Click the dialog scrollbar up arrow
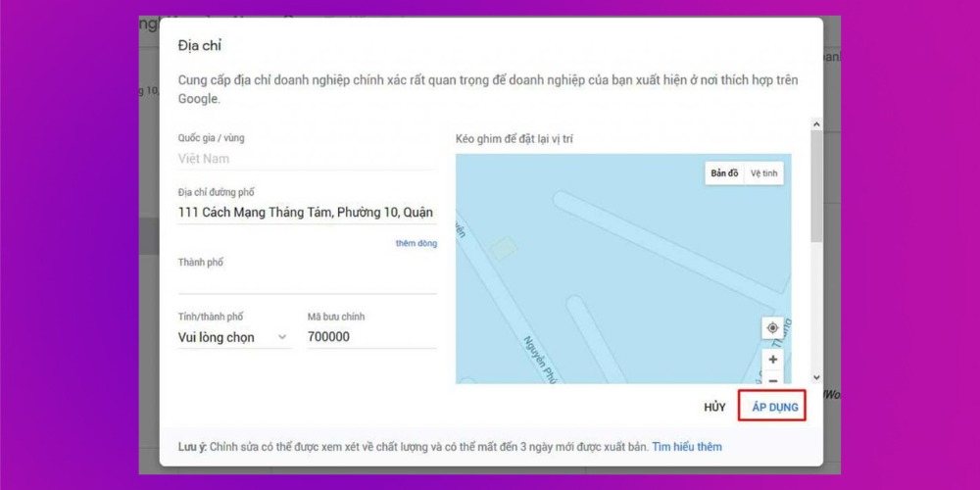 (816, 125)
